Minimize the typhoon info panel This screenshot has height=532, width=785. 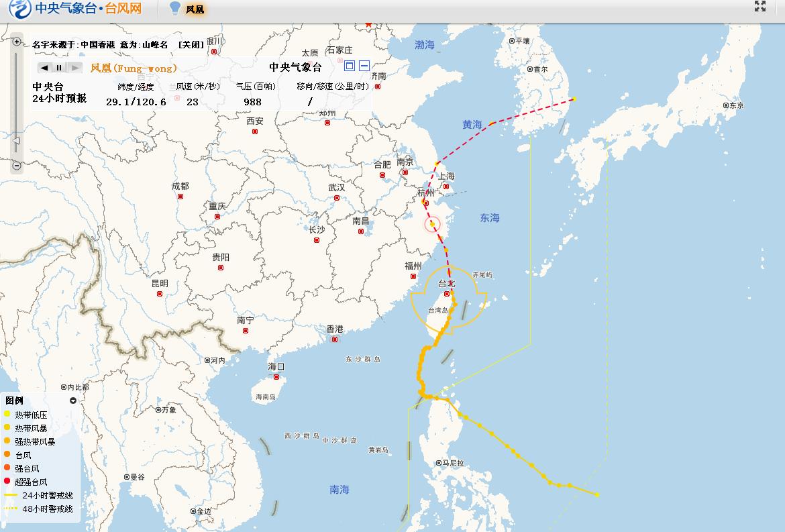point(364,66)
